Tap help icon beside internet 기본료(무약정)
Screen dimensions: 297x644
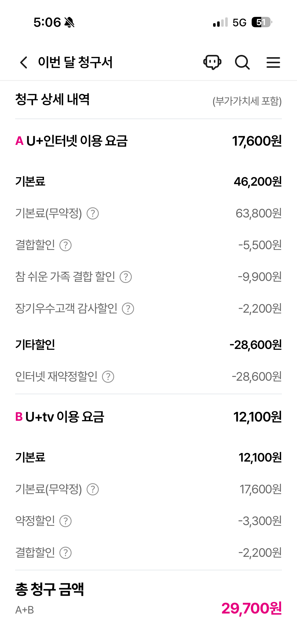coord(93,213)
